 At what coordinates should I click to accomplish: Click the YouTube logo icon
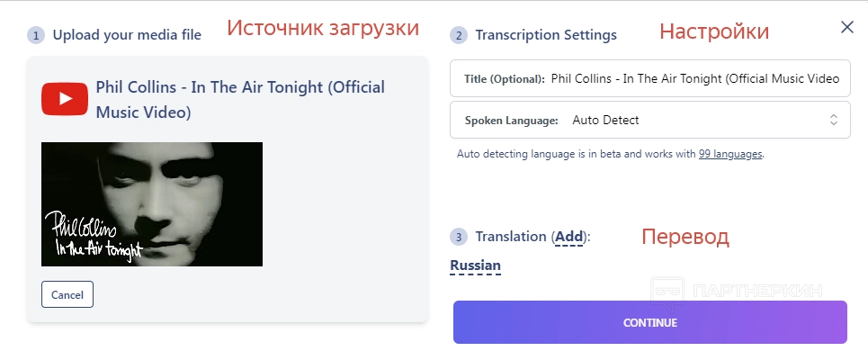point(64,99)
